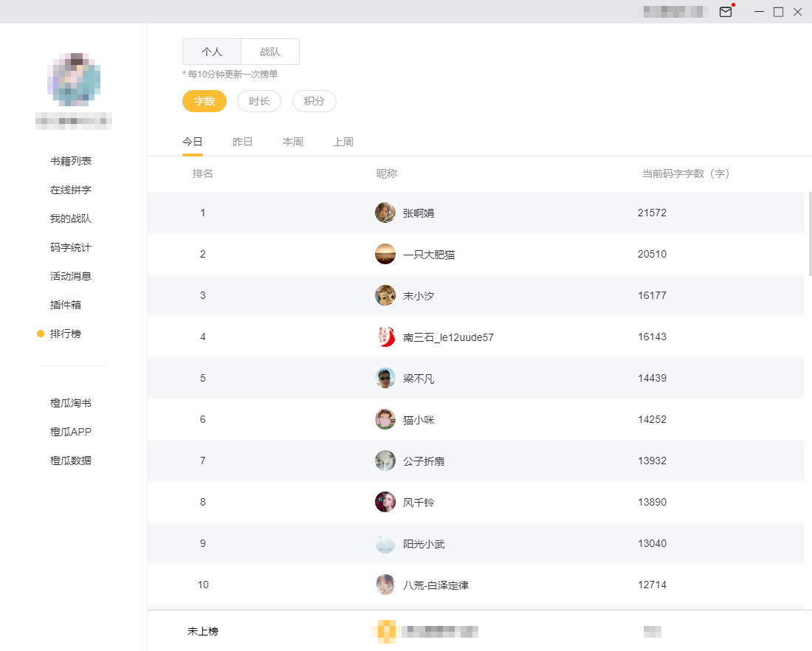Go to 书籍列表 in sidebar
The image size is (812, 651).
click(71, 161)
